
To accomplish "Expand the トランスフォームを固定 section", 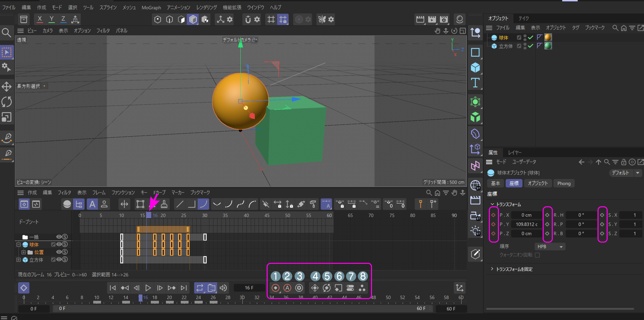I will click(x=492, y=269).
